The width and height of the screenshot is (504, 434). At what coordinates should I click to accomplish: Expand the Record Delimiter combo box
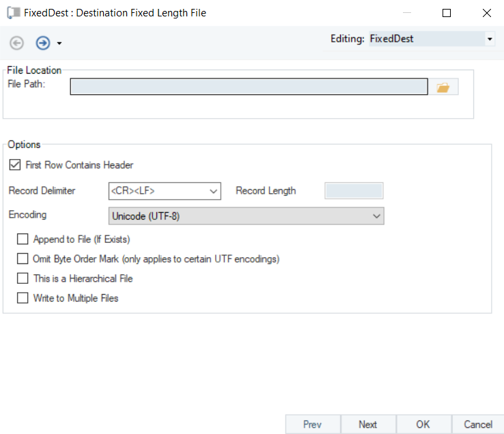click(x=214, y=191)
